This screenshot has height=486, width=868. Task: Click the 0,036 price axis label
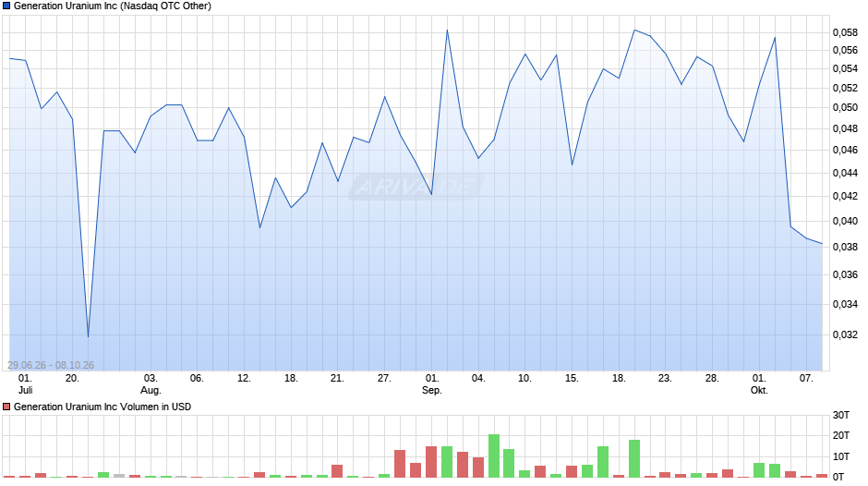(x=845, y=274)
